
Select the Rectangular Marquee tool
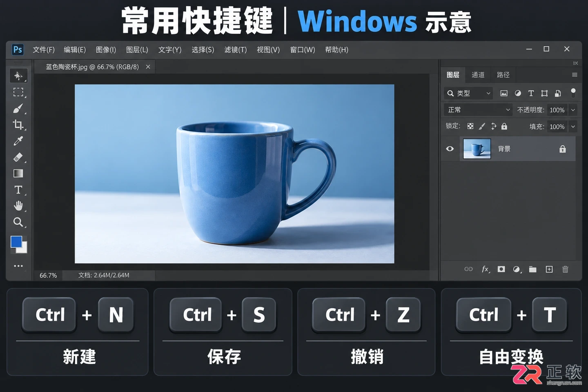click(18, 92)
